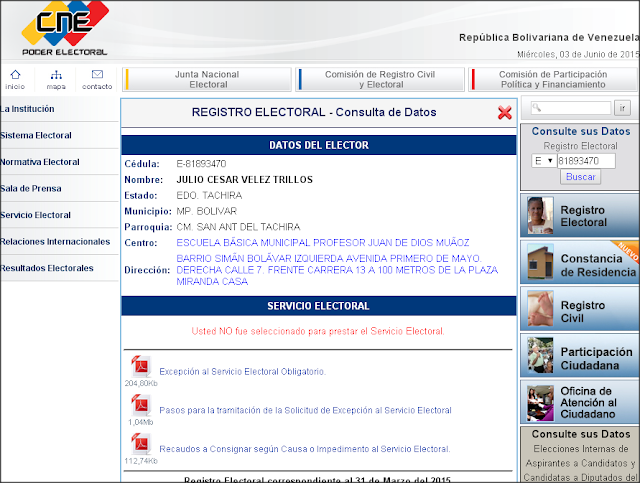Click the Constancia de Residencia house image
Image resolution: width=640 pixels, height=483 pixels.
pyautogui.click(x=540, y=262)
